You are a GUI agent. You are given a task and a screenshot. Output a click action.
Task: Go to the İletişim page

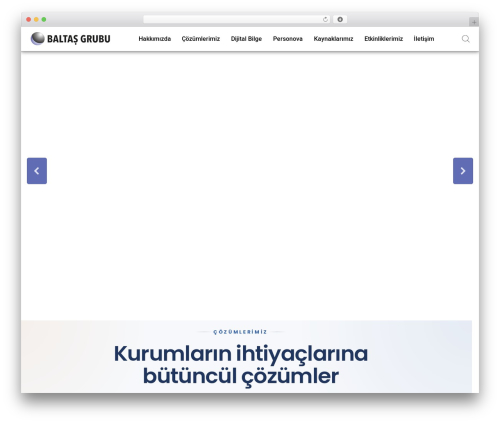pos(424,39)
